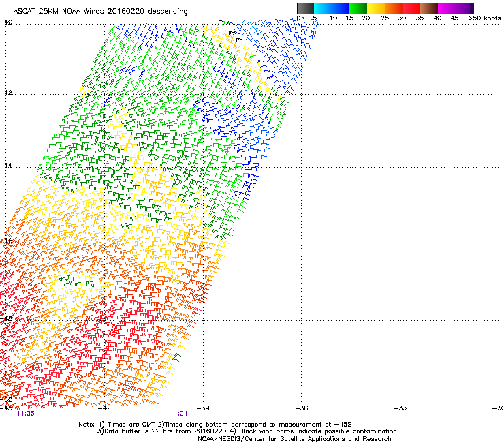The image size is (504, 443).
Task: Click the brown 35-40 knots legend swatch
Action: [x=429, y=8]
